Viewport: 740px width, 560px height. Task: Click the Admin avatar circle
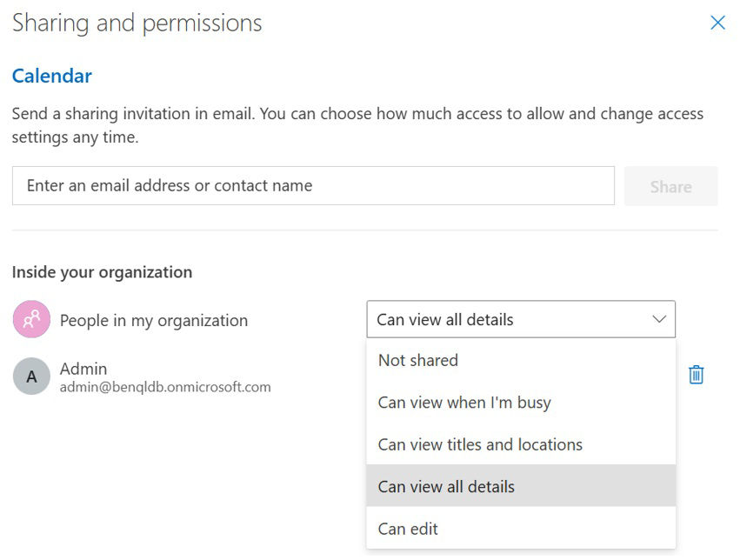coord(31,377)
